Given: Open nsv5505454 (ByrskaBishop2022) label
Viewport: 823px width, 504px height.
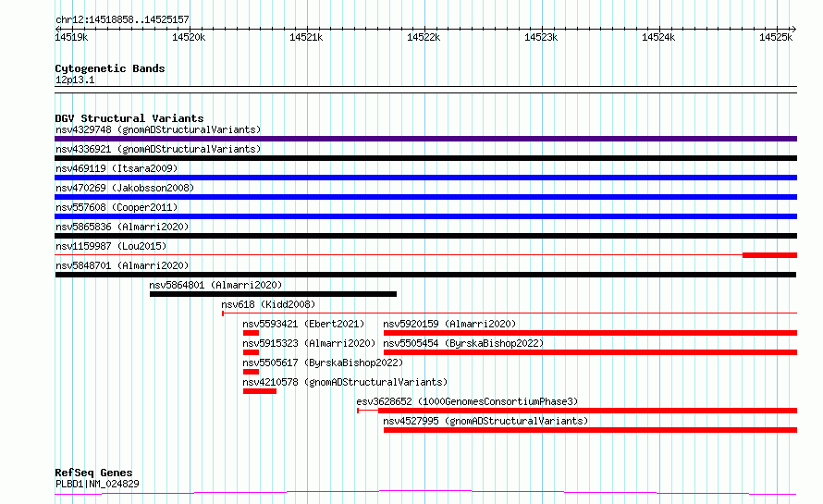Looking at the screenshot, I should (463, 343).
